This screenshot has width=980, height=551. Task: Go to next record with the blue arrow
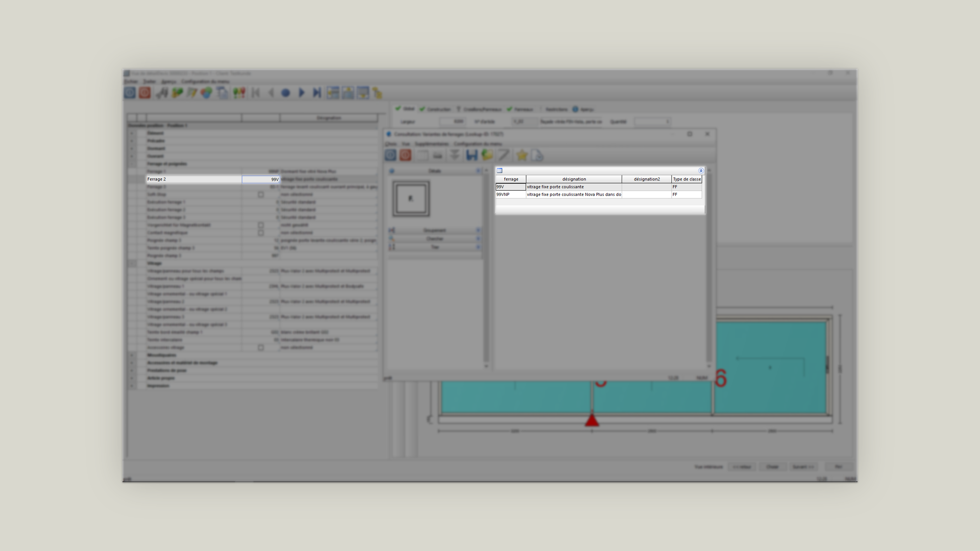(302, 92)
